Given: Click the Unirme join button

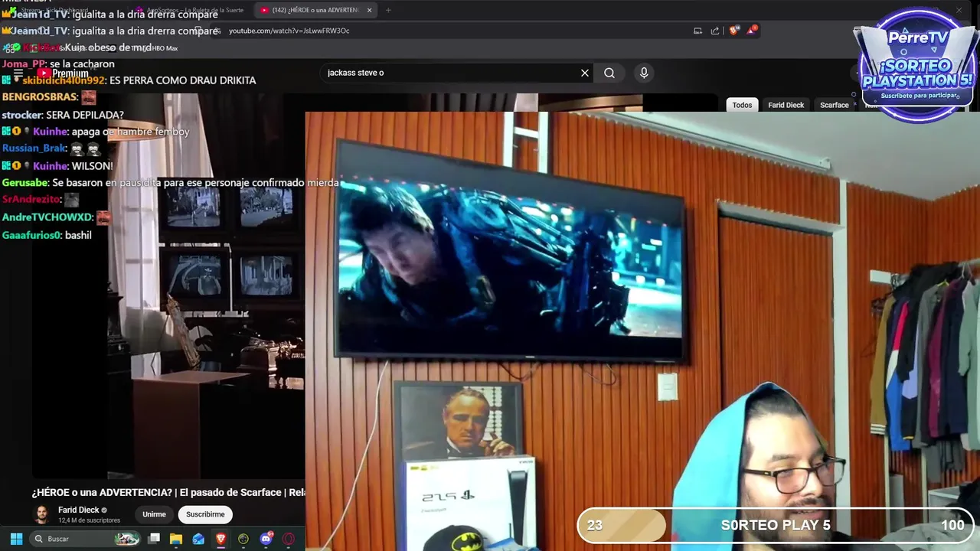Looking at the screenshot, I should coord(154,514).
